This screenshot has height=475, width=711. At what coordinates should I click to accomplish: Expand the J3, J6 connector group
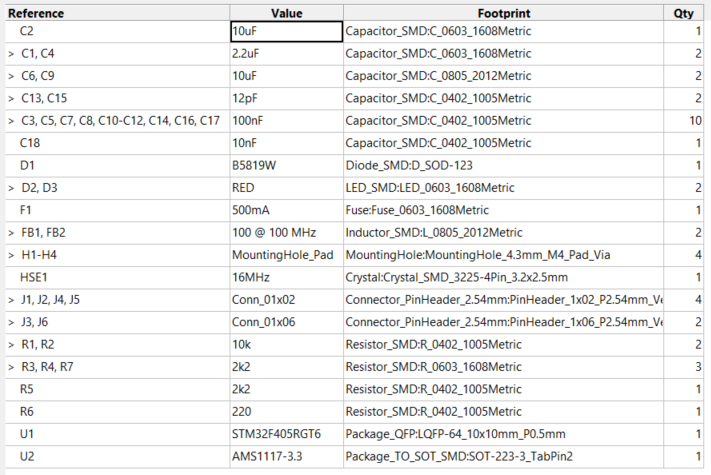(x=10, y=322)
